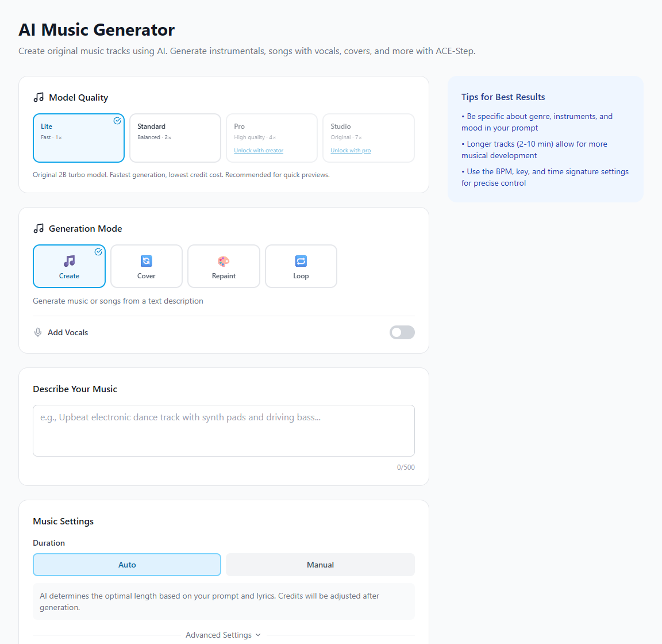The width and height of the screenshot is (662, 644).
Task: Enable the Add Vocals switch
Action: click(x=402, y=332)
